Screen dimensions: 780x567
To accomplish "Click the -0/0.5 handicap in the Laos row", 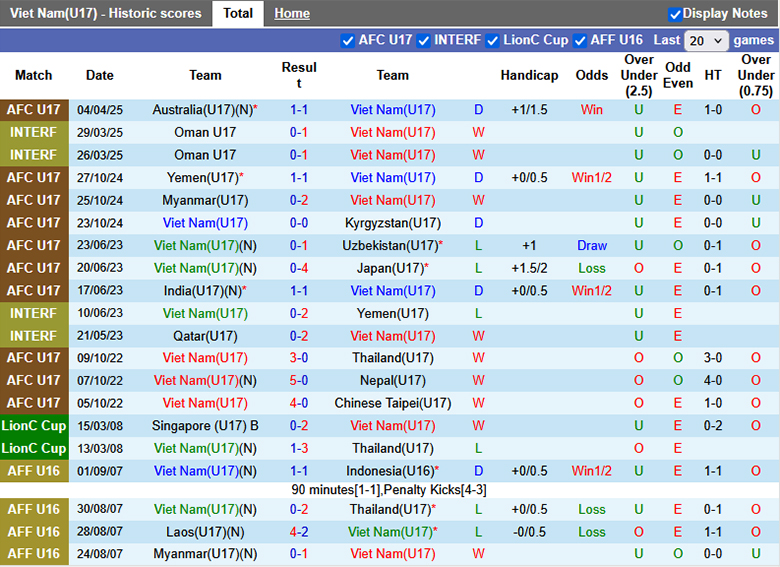I will pos(529,533).
